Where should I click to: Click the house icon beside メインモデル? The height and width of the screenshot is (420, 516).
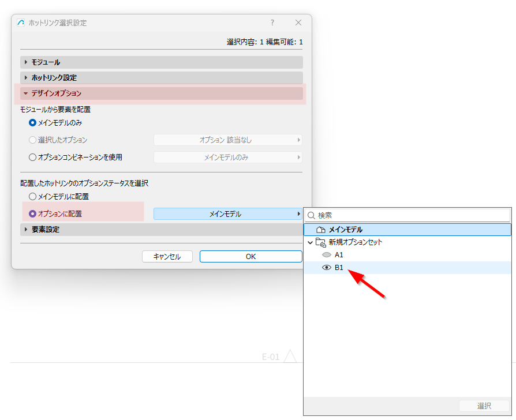[320, 230]
